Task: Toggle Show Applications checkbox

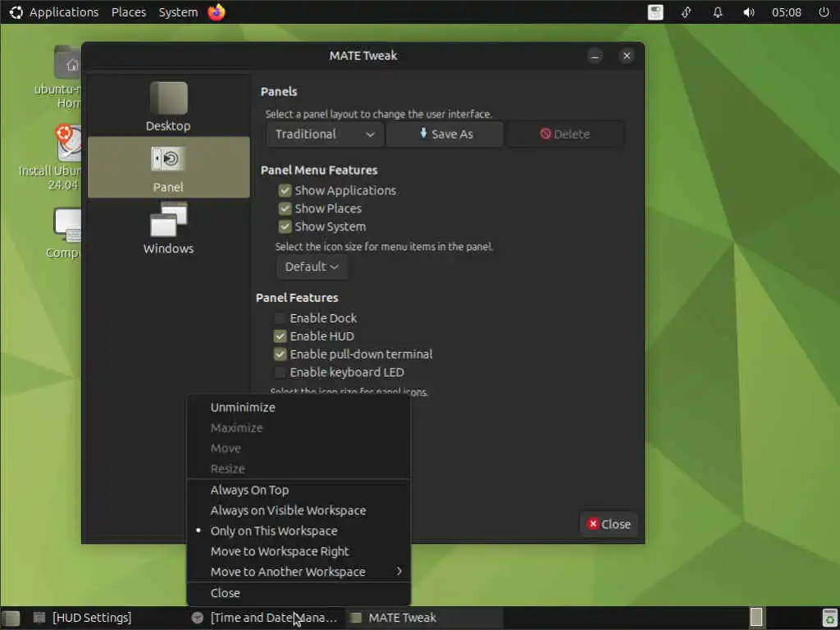Action: pos(285,190)
